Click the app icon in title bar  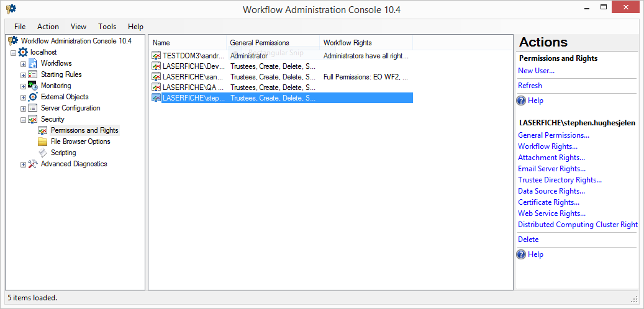[12, 9]
